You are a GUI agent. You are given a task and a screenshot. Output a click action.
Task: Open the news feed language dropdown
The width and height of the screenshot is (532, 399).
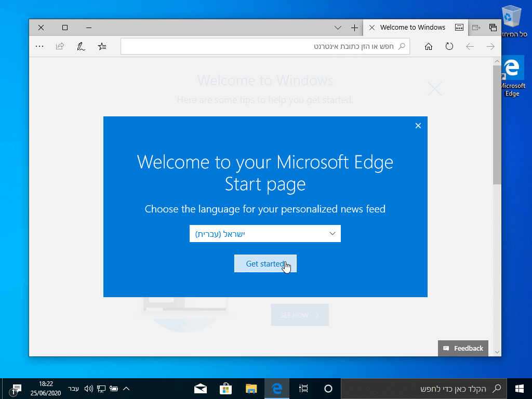coord(265,234)
